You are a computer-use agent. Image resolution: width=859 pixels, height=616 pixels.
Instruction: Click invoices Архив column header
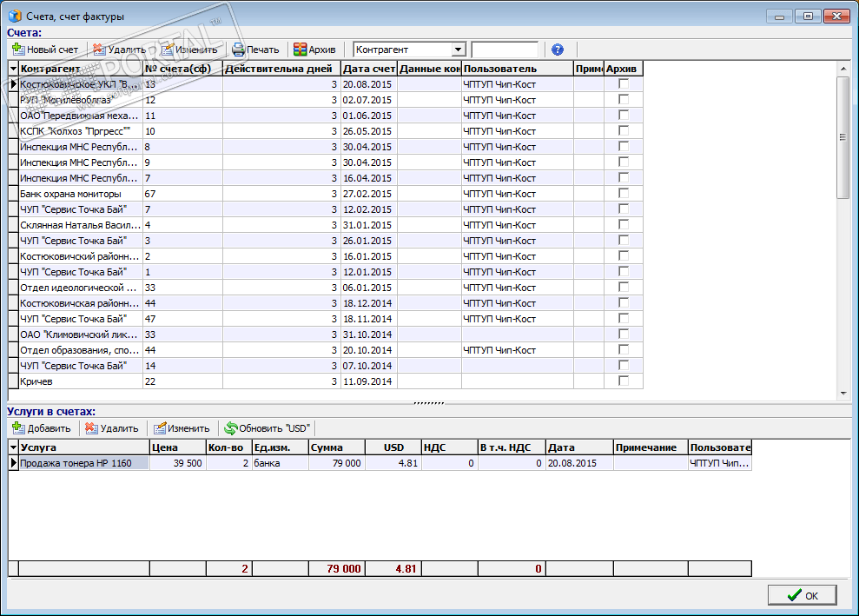click(624, 69)
